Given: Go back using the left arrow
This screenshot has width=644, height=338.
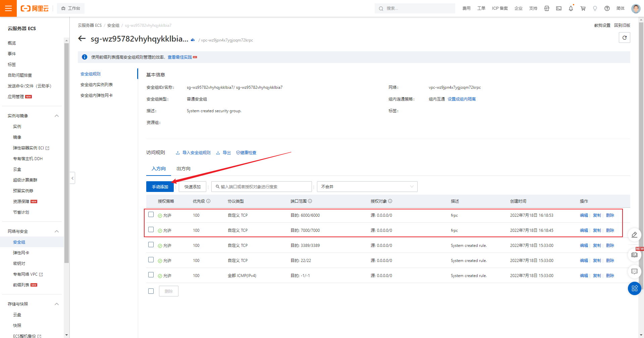Looking at the screenshot, I should click(82, 39).
